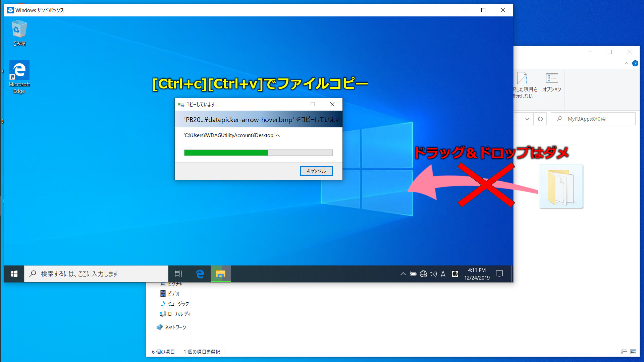Launch Microsoft Edge from the desktop icon

point(19,70)
